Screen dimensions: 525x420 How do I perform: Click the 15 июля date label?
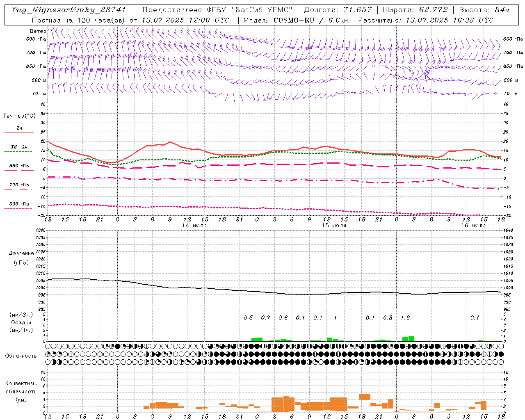[x=334, y=226]
